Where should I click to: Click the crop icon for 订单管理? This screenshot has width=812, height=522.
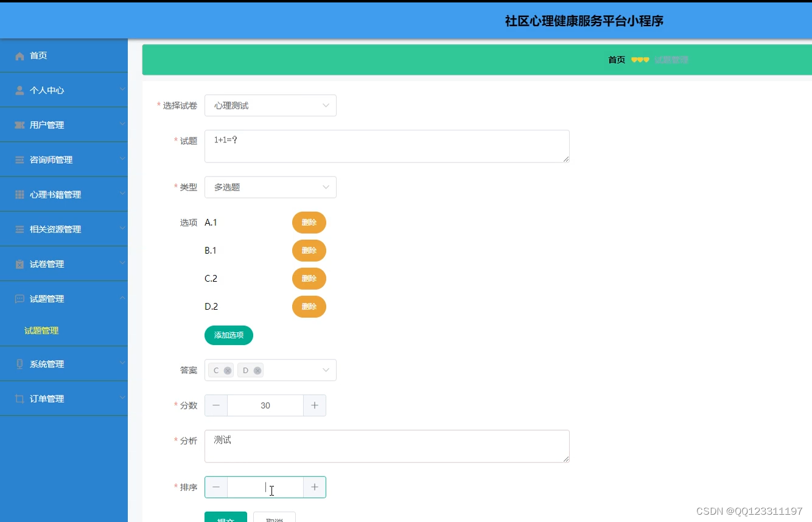(x=19, y=399)
